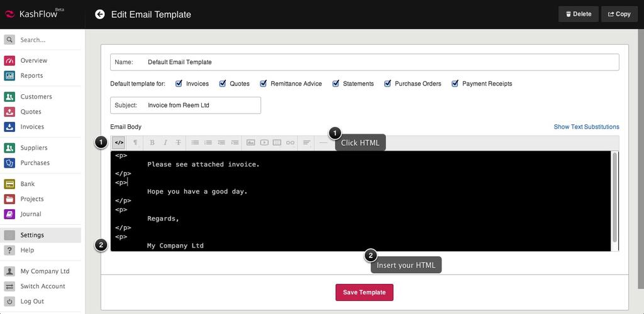The height and width of the screenshot is (314, 644).
Task: Insert image using the editor toolbar
Action: click(x=250, y=143)
